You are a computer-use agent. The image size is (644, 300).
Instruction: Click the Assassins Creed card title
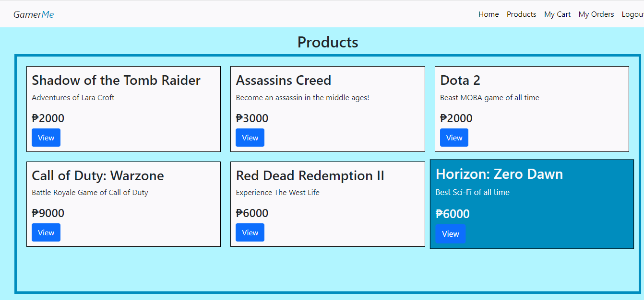pyautogui.click(x=284, y=81)
